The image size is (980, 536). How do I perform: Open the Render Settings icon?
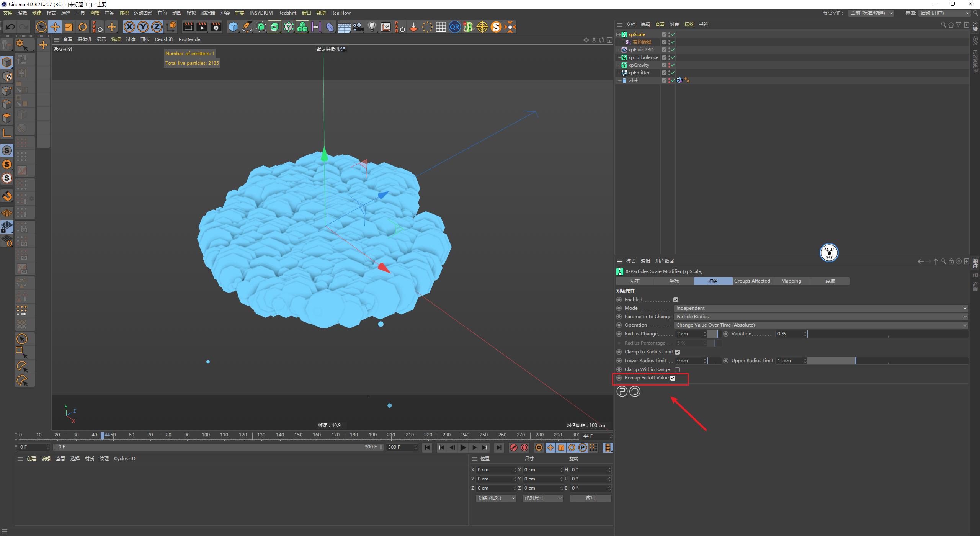click(x=216, y=27)
